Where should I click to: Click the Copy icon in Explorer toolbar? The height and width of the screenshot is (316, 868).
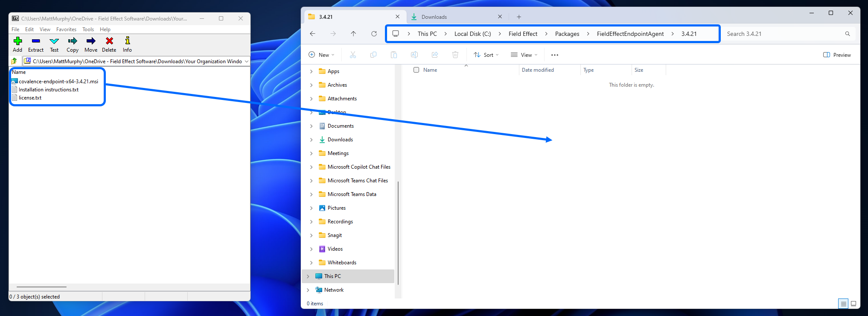click(373, 55)
